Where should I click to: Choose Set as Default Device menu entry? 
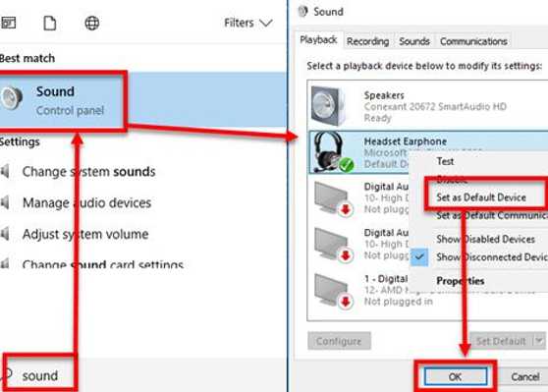tap(481, 197)
